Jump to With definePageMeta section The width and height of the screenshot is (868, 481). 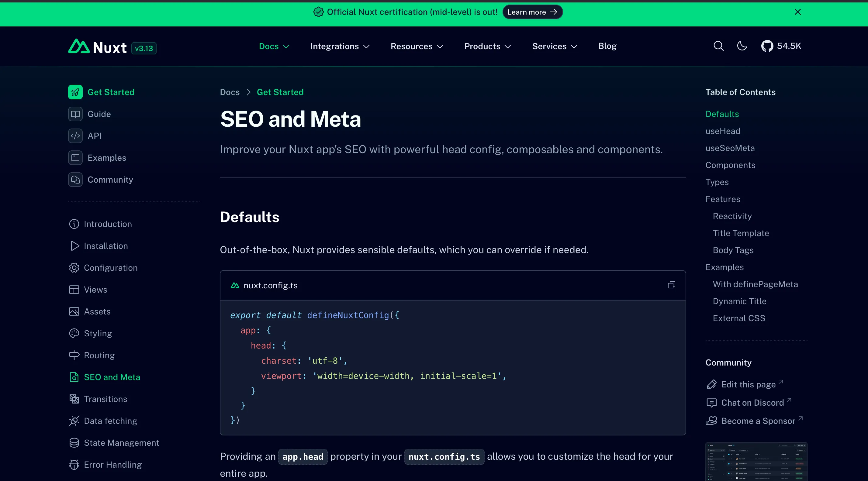coord(755,284)
